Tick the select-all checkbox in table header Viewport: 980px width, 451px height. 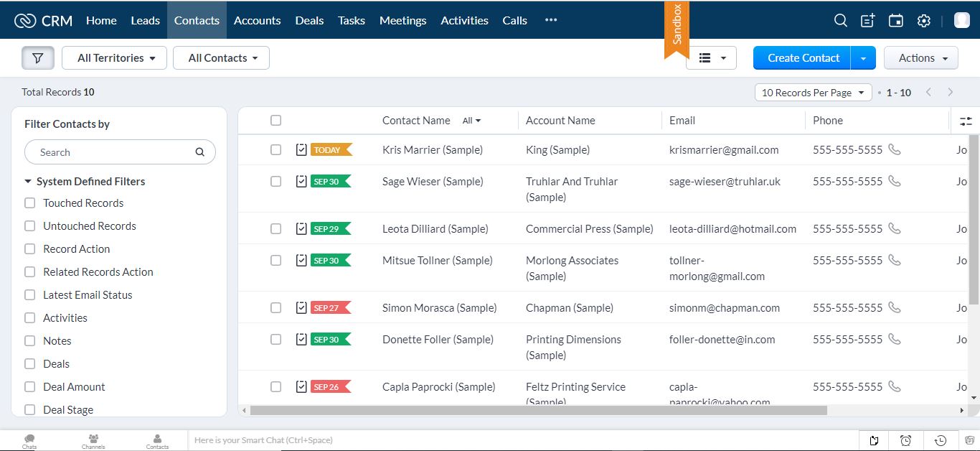coord(275,121)
